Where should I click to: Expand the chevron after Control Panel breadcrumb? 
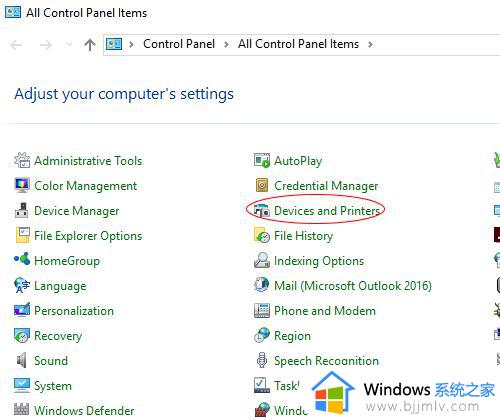[x=226, y=44]
